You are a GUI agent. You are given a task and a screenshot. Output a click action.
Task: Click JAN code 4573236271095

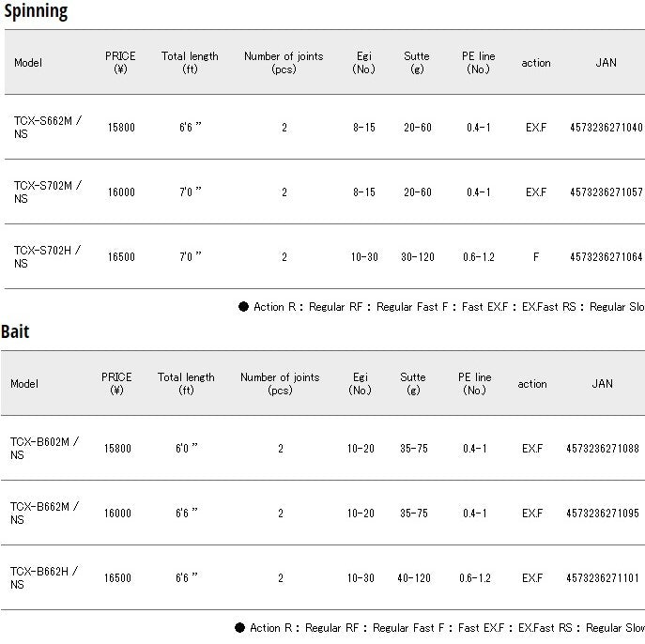point(602,513)
